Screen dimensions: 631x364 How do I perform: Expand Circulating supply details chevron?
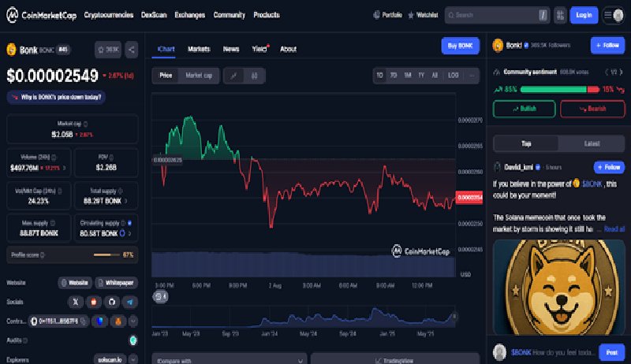[130, 233]
